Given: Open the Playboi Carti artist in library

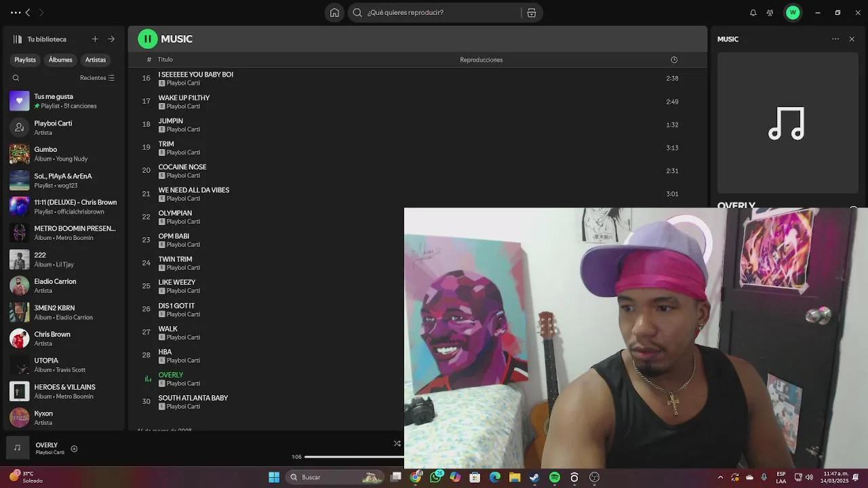Looking at the screenshot, I should (x=63, y=127).
